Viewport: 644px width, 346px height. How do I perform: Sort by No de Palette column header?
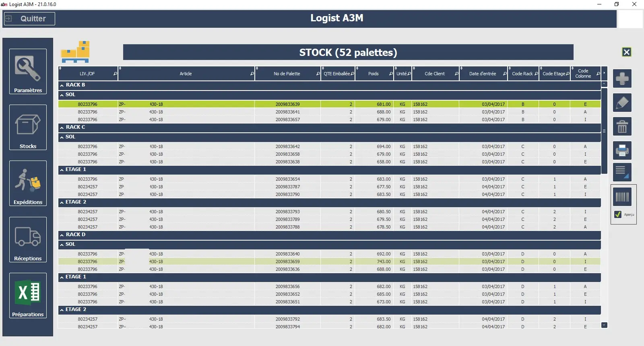tap(287, 74)
